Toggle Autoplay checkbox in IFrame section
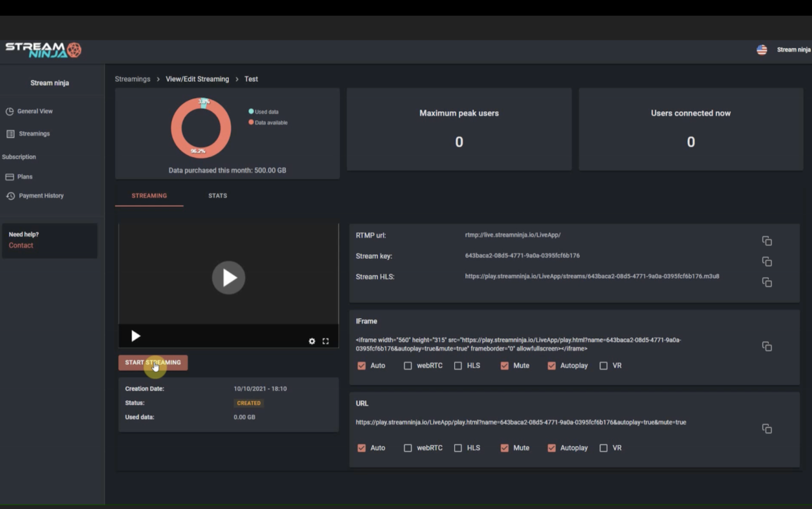 point(552,366)
